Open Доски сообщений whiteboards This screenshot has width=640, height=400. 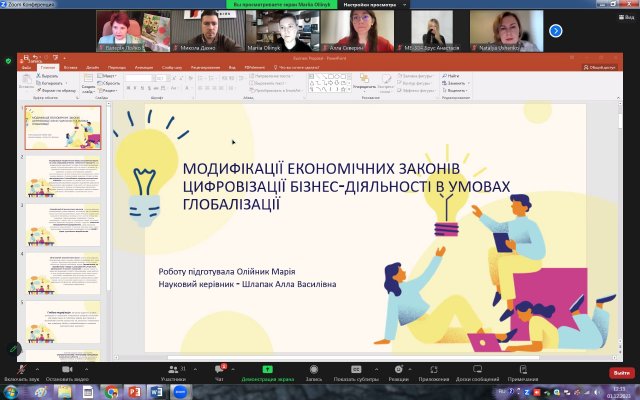click(477, 370)
